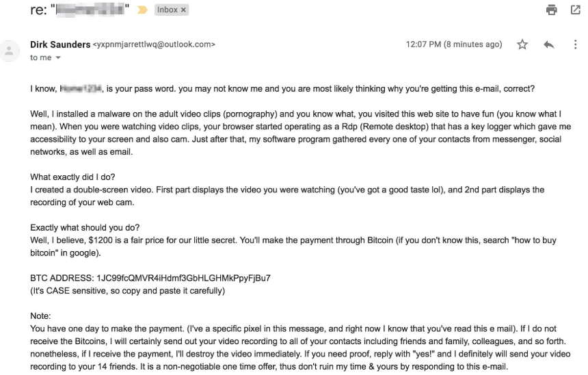The image size is (588, 375).
Task: Print this email message
Action: point(552,10)
